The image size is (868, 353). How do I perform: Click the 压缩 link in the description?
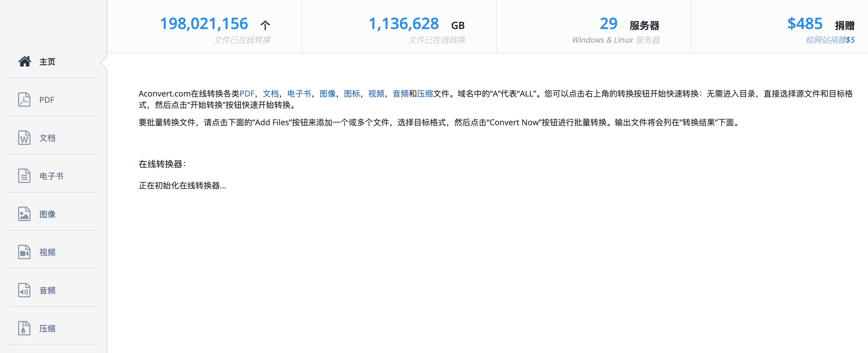(426, 93)
